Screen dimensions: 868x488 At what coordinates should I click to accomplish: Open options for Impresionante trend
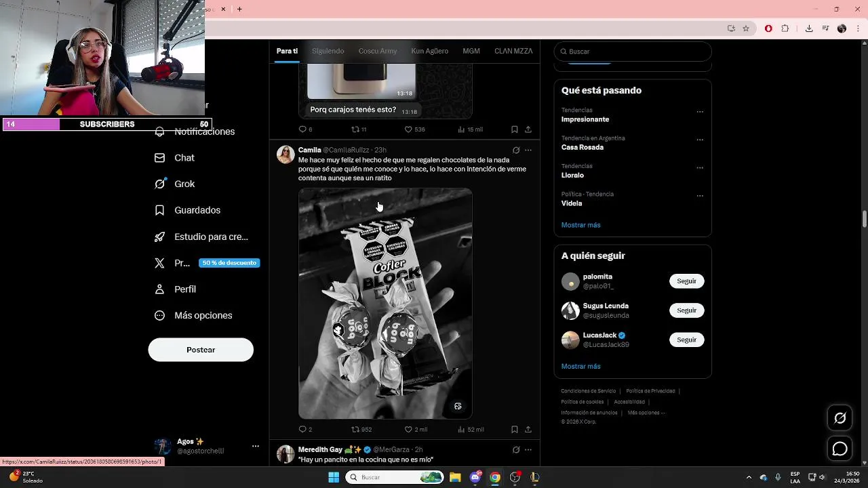click(x=700, y=112)
